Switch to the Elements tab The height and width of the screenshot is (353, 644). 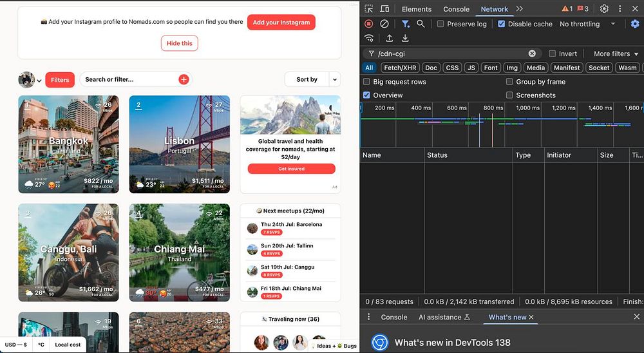[416, 9]
